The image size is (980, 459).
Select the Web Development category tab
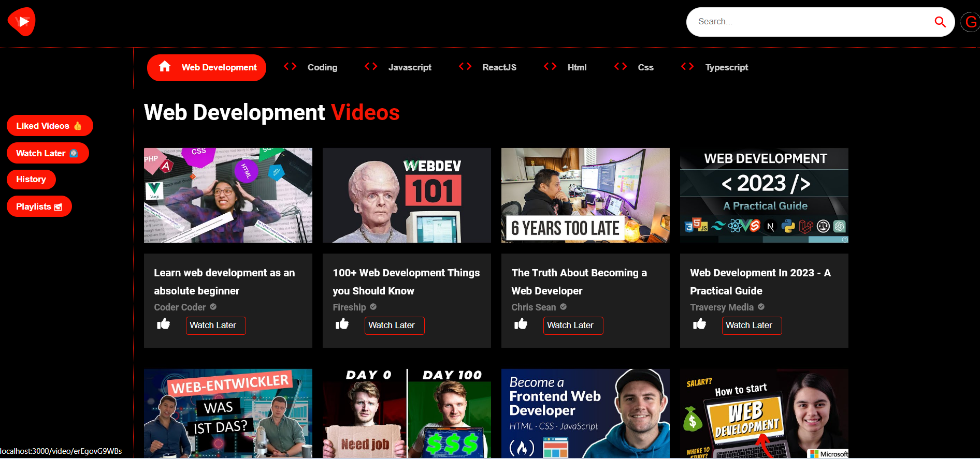click(x=207, y=68)
